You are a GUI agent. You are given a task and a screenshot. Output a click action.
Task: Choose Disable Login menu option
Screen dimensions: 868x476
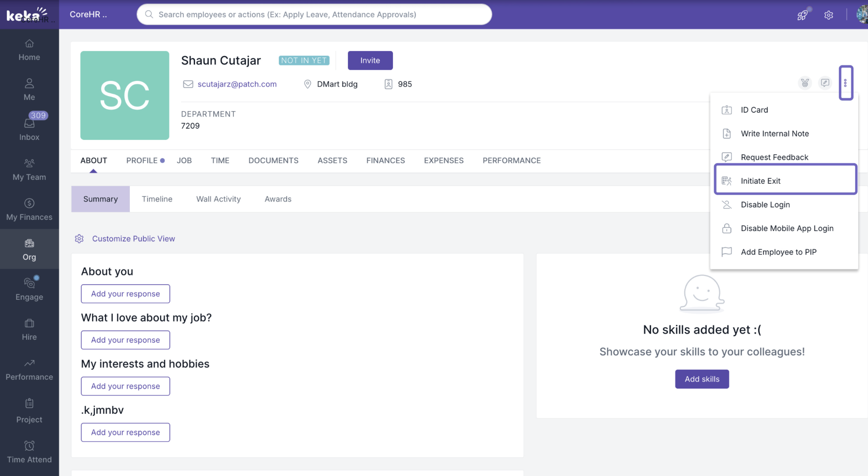[765, 205]
